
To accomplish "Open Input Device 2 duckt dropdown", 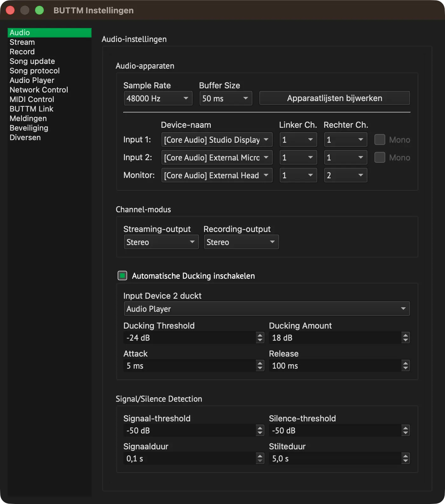I will pyautogui.click(x=267, y=309).
